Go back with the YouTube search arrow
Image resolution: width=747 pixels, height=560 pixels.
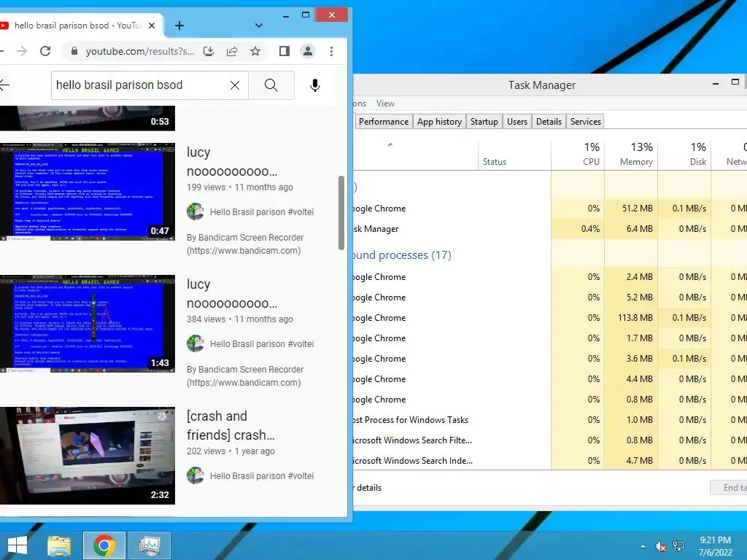pyautogui.click(x=4, y=85)
